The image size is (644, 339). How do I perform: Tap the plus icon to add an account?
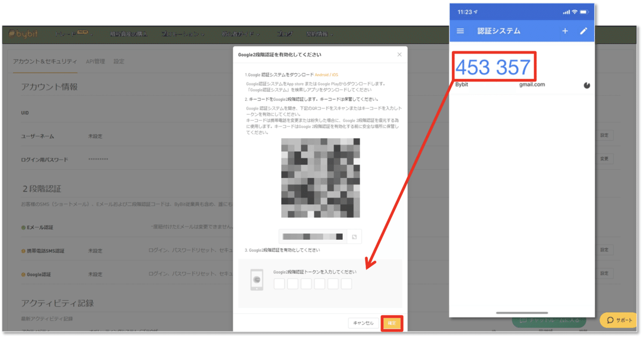coord(565,31)
